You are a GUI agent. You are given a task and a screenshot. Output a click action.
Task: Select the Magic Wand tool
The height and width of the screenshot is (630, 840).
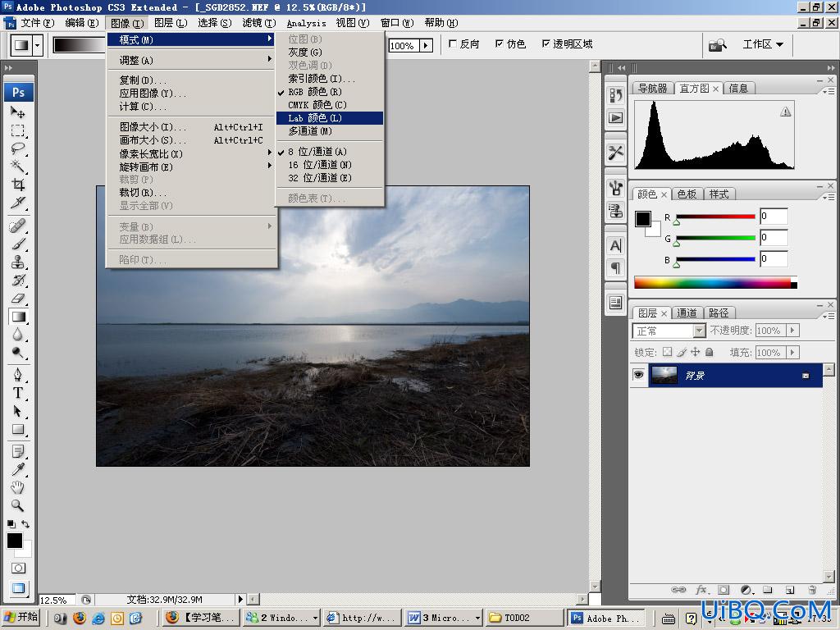point(18,166)
